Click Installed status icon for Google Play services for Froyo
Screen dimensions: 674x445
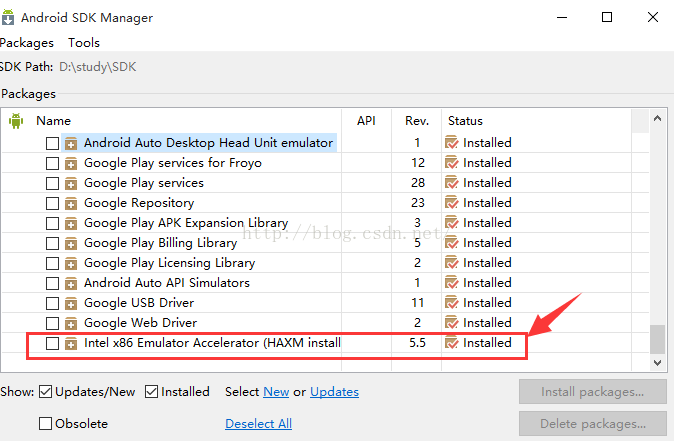pos(451,163)
